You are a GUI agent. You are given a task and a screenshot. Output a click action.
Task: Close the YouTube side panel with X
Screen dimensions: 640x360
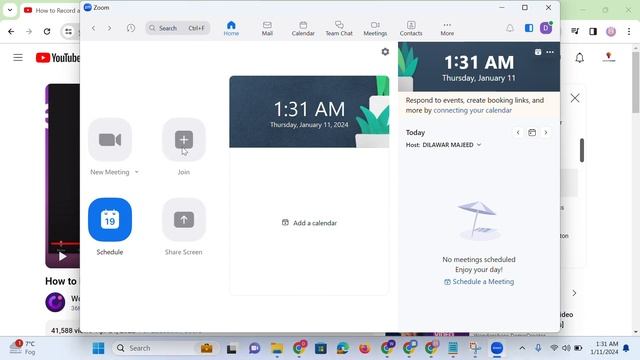click(x=575, y=98)
